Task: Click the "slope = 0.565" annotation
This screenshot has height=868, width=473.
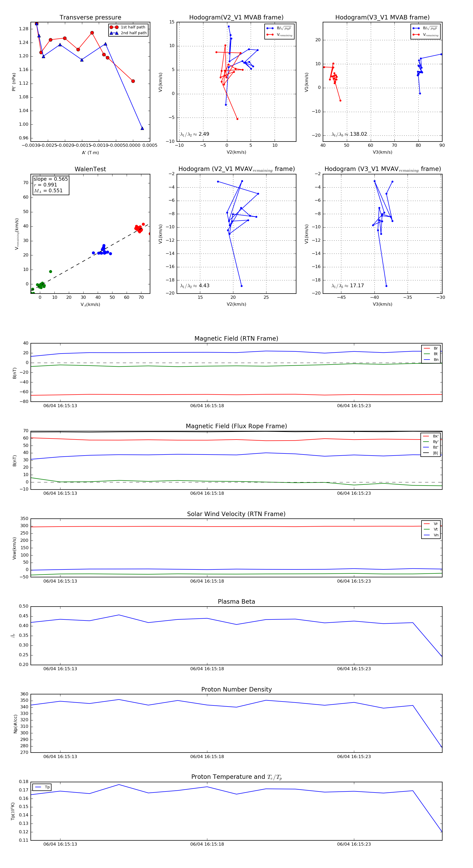Action: pos(50,179)
